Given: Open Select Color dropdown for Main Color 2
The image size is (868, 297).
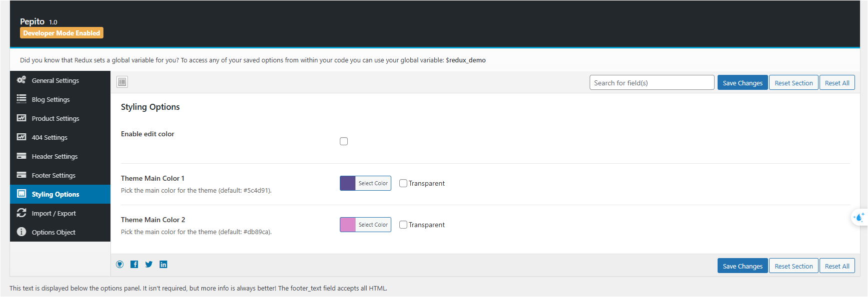Looking at the screenshot, I should (373, 225).
